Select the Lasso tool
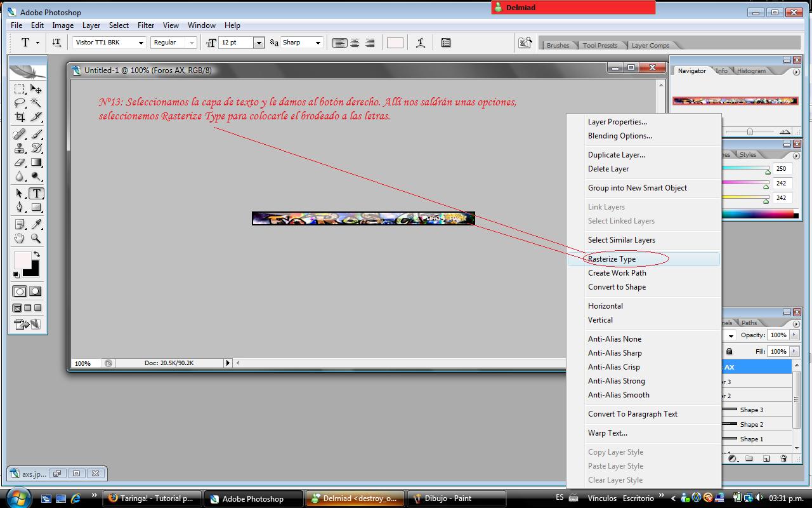Viewport: 812px width, 508px height. click(x=20, y=103)
